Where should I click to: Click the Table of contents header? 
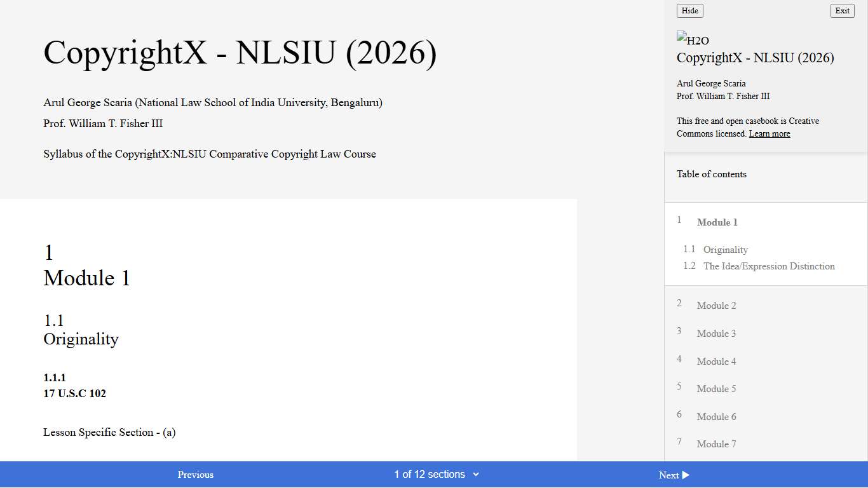pyautogui.click(x=711, y=173)
